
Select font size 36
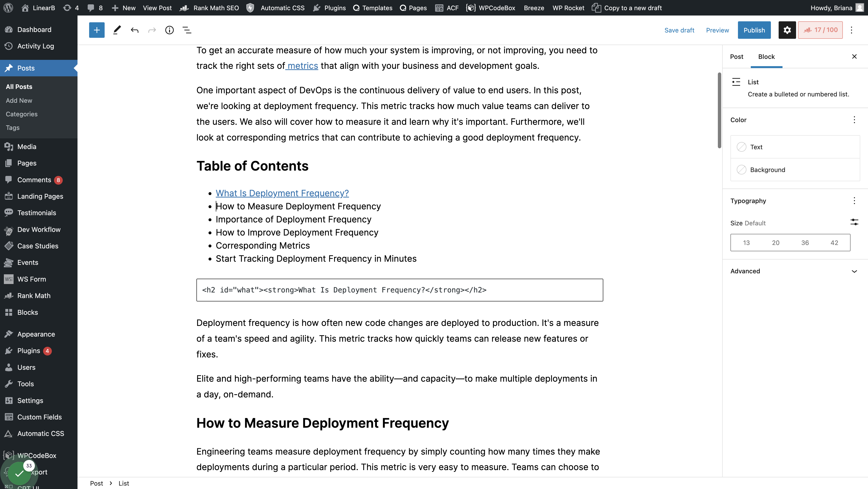click(805, 243)
